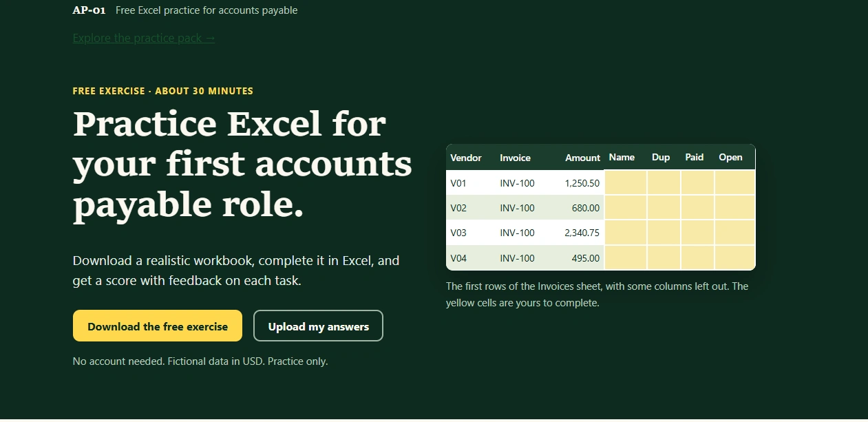The width and height of the screenshot is (868, 422).
Task: Click the Invoices sheet caption text
Action: click(597, 294)
